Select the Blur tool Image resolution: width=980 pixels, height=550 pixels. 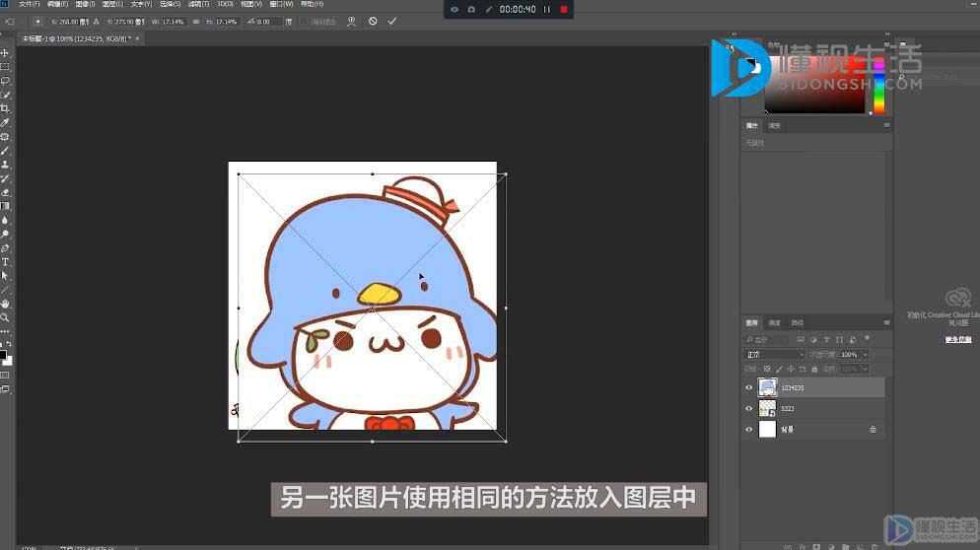tap(5, 220)
